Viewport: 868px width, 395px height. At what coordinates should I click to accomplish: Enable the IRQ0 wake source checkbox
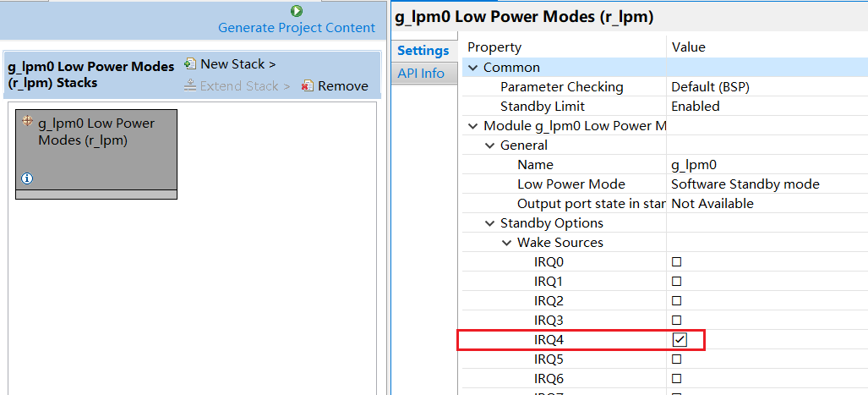[x=676, y=262]
